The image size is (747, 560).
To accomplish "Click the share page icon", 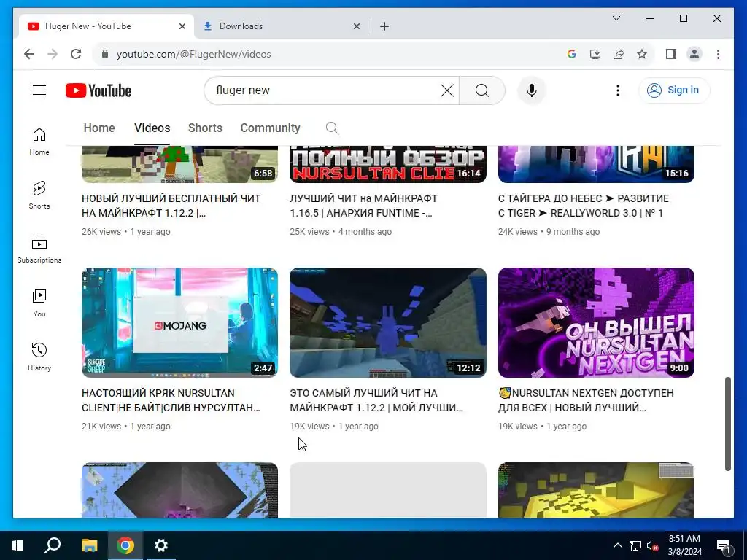I will (x=619, y=54).
